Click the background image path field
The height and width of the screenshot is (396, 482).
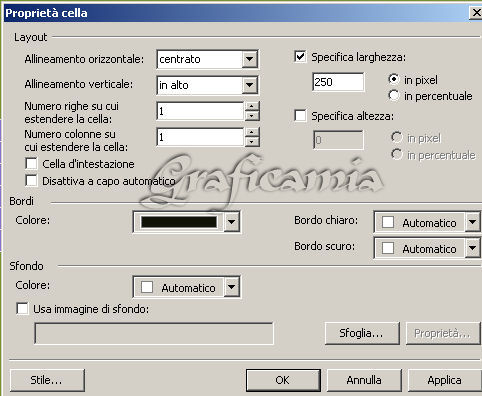pos(154,333)
